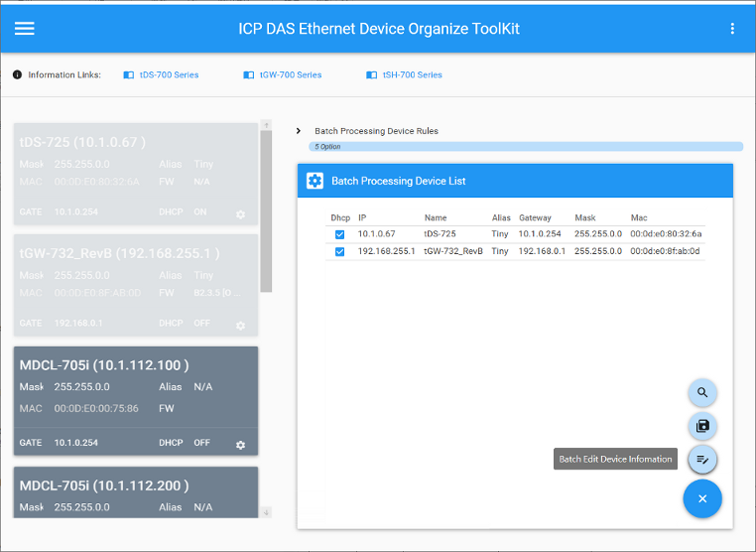The image size is (756, 552).
Task: Click the Batch Processing Device List gear icon
Action: (x=315, y=181)
